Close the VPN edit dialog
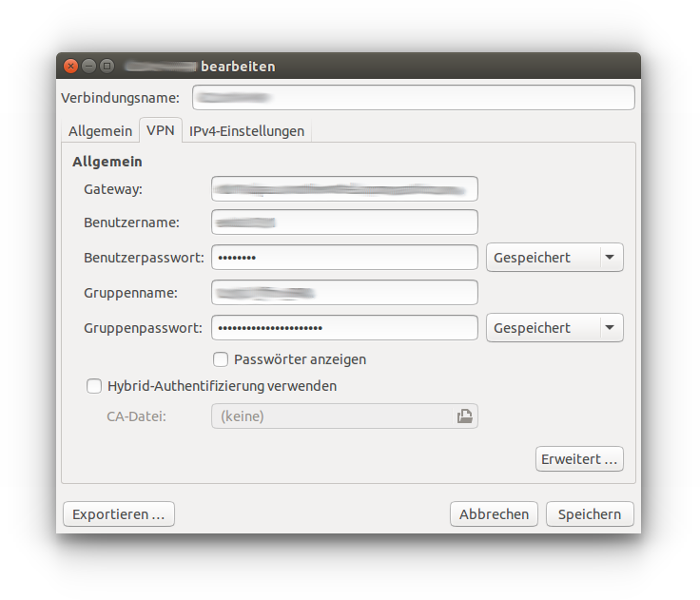Viewport: 700px width, 600px height. point(70,66)
